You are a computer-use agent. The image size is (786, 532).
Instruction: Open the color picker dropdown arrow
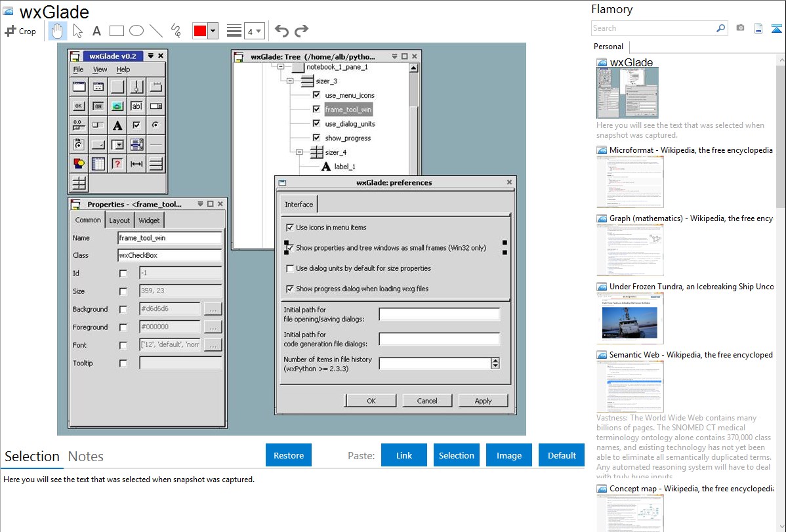coord(213,31)
